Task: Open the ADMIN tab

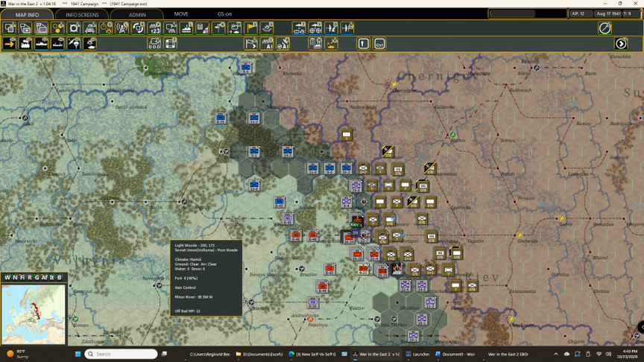Action: point(137,14)
